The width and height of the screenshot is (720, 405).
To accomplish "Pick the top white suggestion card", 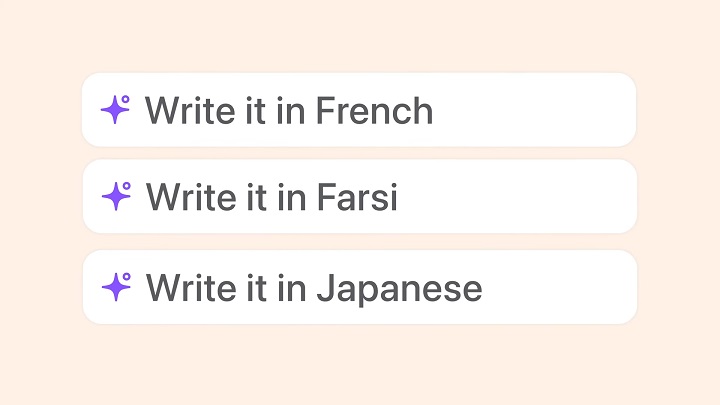I will 358,110.
